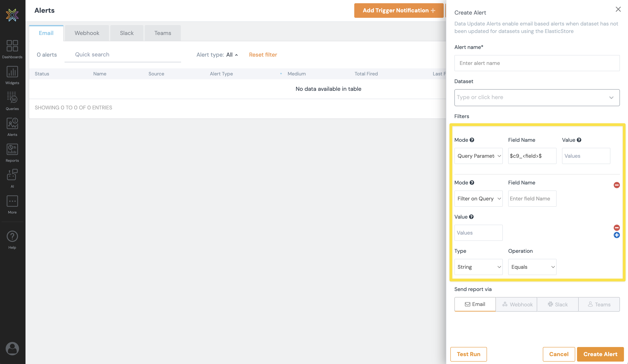Click the Mode help icon in first filter
628x364 pixels.
[x=472, y=140]
